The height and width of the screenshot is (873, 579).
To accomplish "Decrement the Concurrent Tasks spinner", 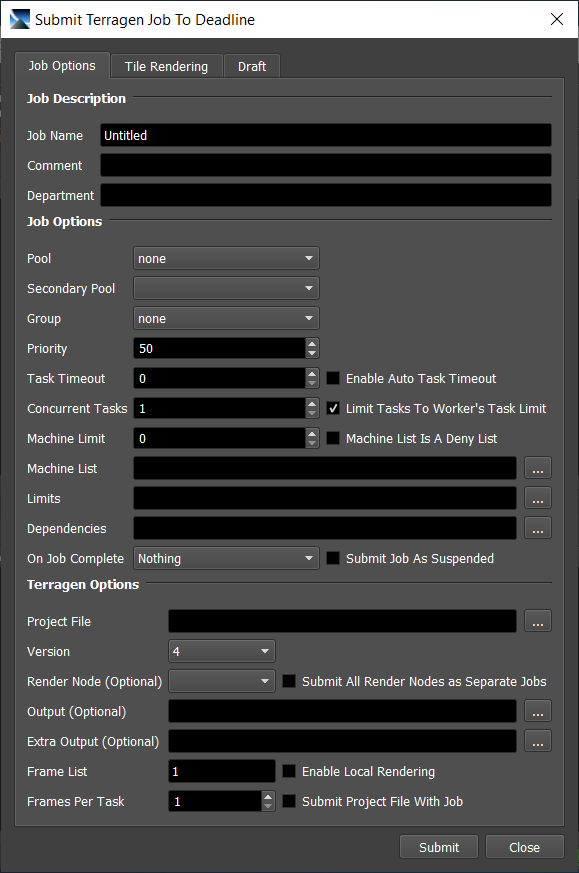I will [312, 414].
